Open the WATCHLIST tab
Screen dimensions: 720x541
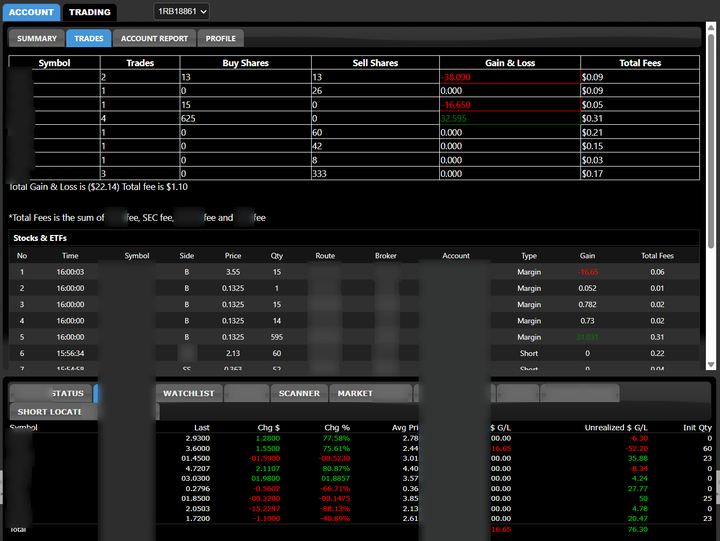tap(188, 394)
